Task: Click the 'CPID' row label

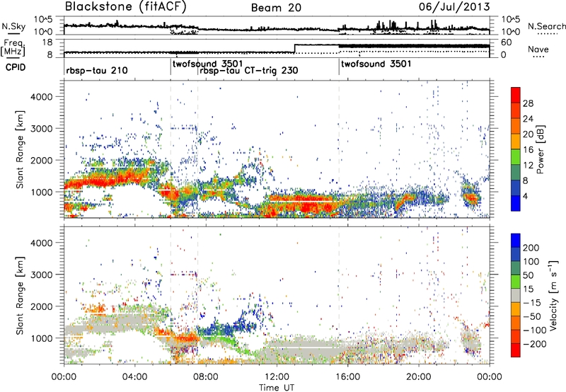Action: 16,67
